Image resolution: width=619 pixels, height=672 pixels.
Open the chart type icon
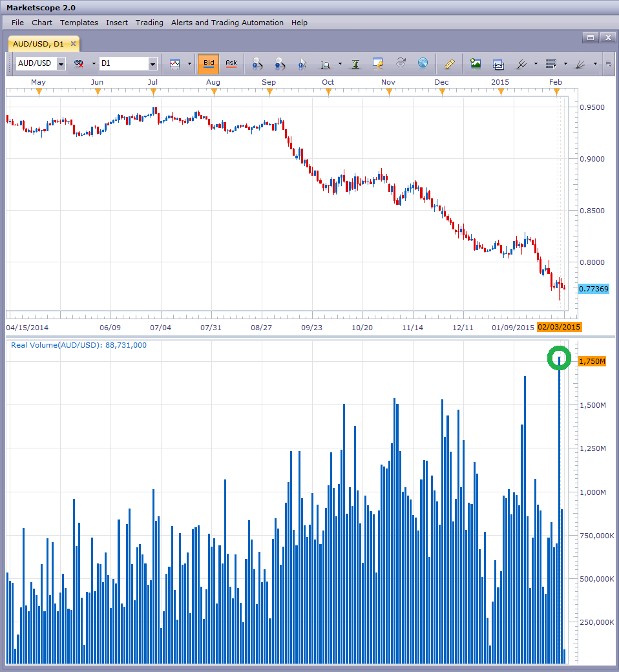(175, 64)
